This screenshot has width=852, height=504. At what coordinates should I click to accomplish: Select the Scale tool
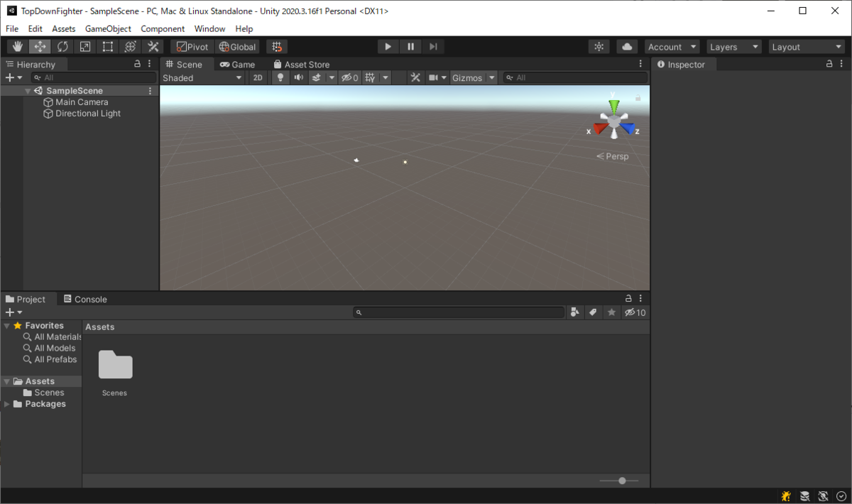point(85,47)
